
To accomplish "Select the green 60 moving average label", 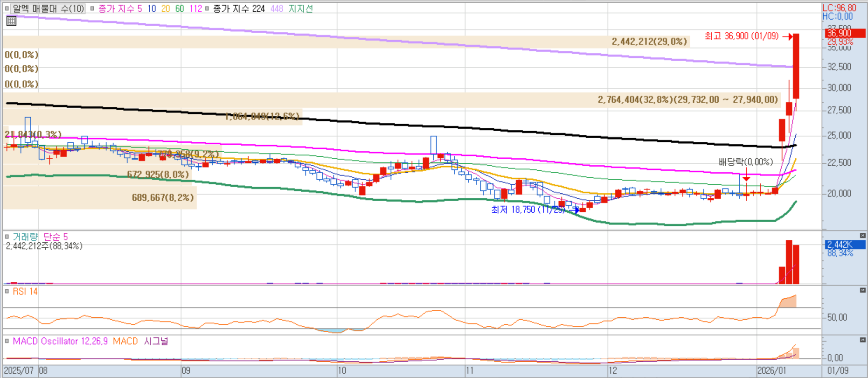I will click(180, 8).
